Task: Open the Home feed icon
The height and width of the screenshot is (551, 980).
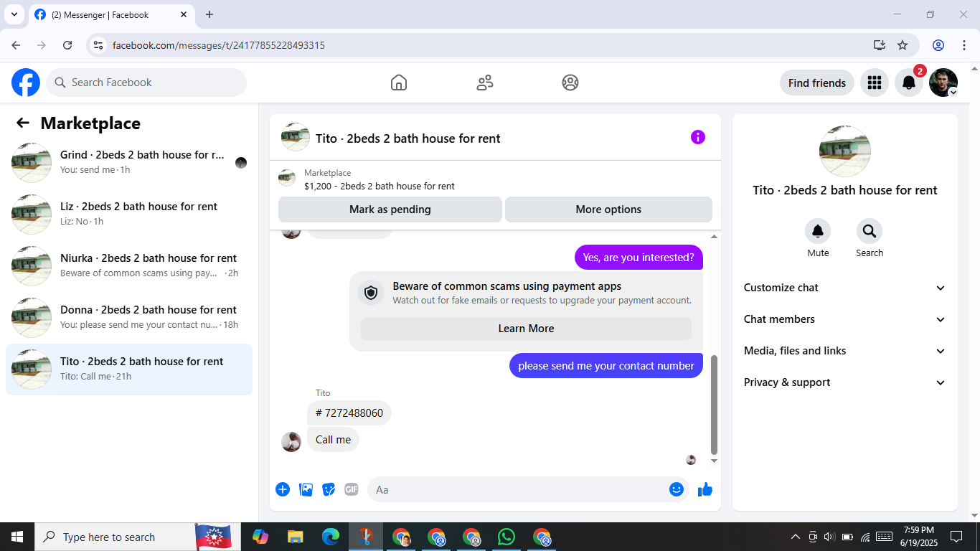Action: pos(399,83)
